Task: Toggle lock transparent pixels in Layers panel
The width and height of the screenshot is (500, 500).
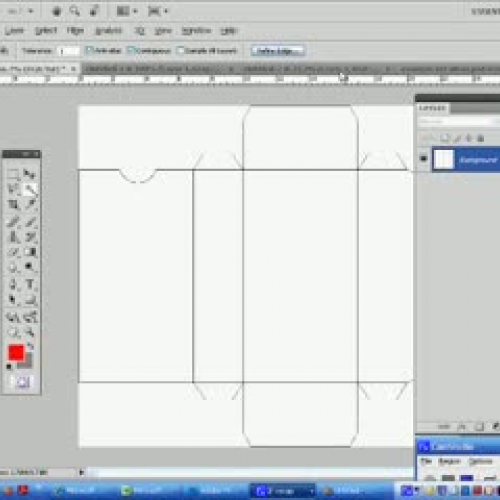Action: pyautogui.click(x=446, y=138)
